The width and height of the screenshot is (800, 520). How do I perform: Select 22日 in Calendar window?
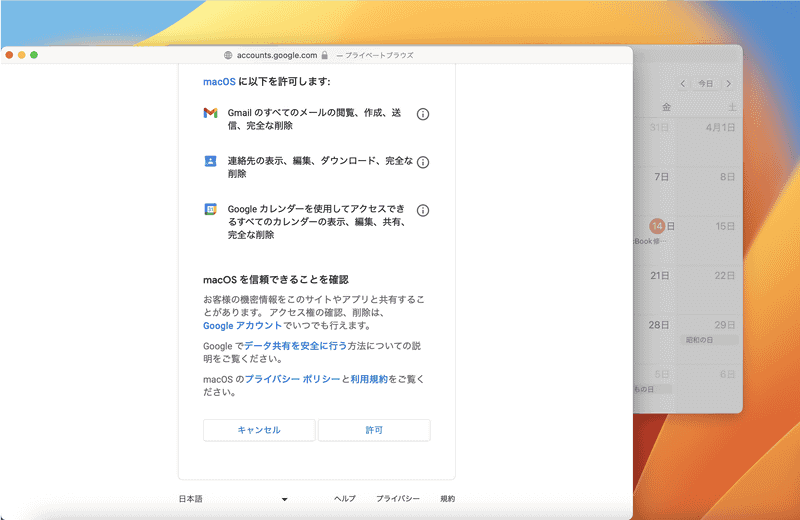pyautogui.click(x=724, y=276)
